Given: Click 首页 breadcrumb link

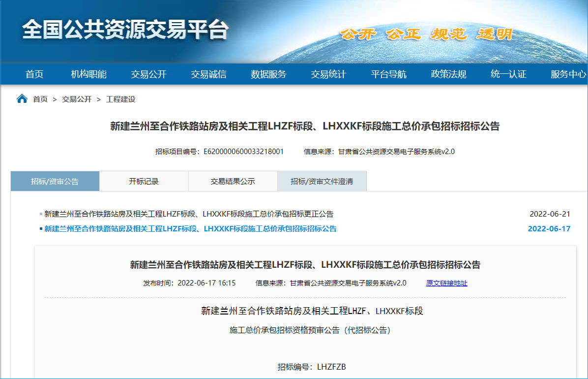Looking at the screenshot, I should pos(40,99).
